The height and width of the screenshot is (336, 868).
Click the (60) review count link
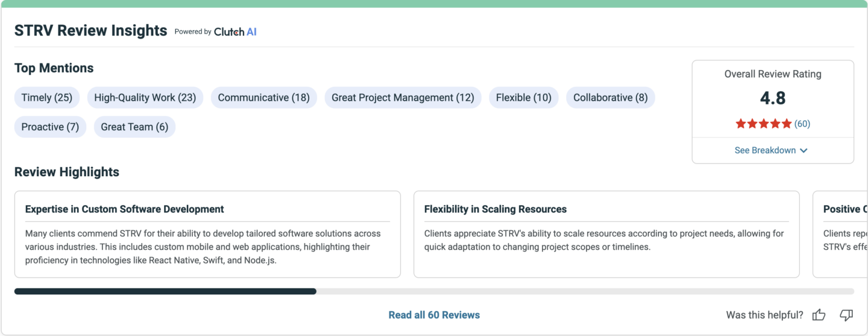(x=802, y=124)
